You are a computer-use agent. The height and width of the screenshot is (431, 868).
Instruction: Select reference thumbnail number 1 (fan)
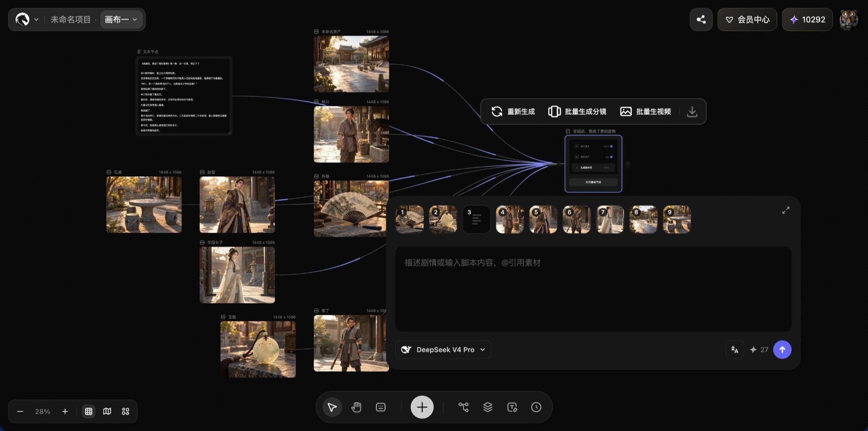tap(409, 220)
